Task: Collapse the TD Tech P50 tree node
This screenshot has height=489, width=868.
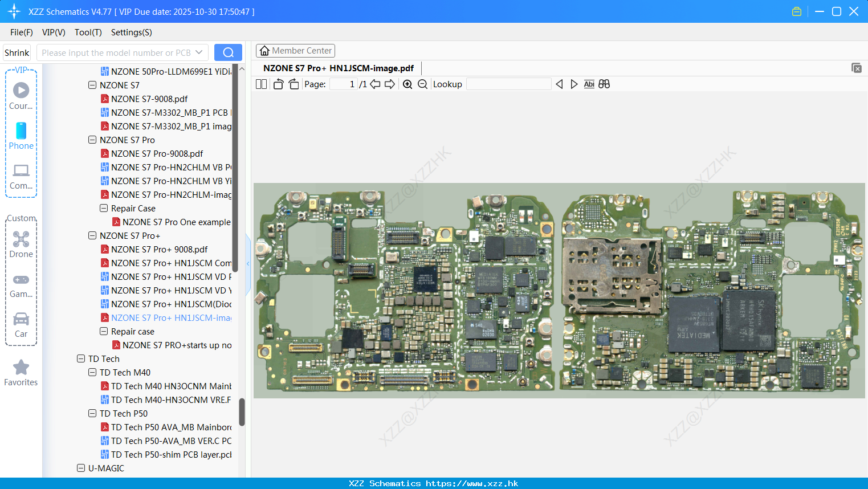Action: point(92,414)
